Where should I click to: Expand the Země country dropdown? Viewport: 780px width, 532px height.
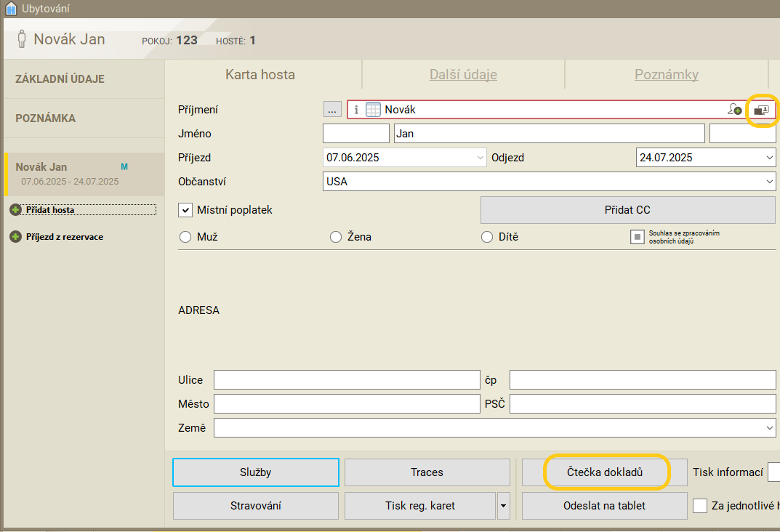click(x=770, y=429)
